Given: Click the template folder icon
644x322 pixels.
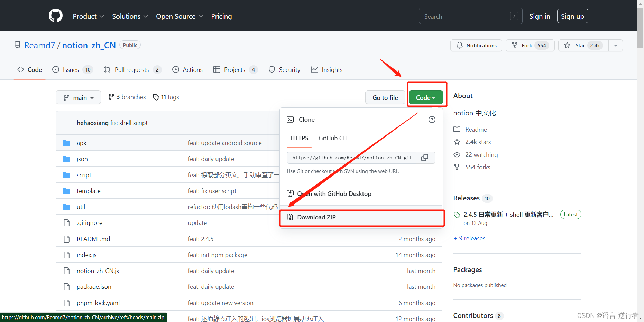Looking at the screenshot, I should tap(66, 191).
